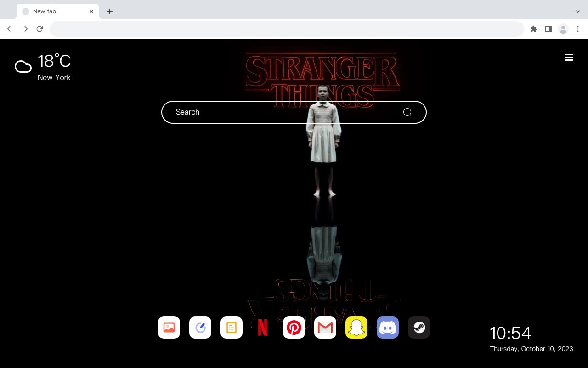Image resolution: width=588 pixels, height=368 pixels.
Task: Go forward with the browser arrow
Action: [x=25, y=29]
